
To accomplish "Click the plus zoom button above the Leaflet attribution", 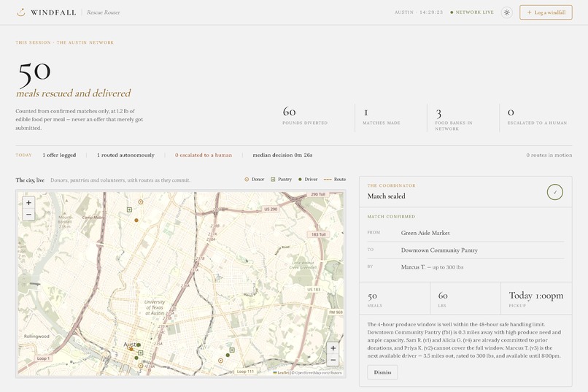I will click(333, 348).
